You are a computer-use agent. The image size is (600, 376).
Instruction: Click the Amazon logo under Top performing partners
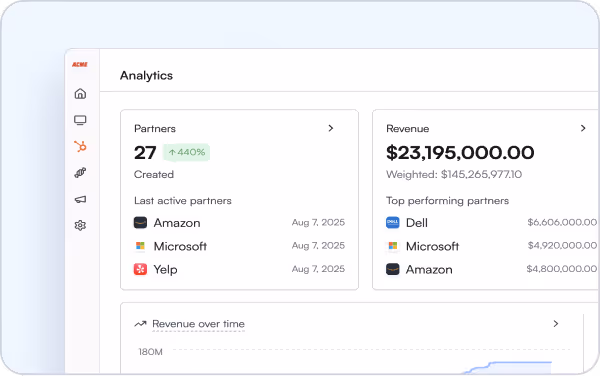(393, 269)
